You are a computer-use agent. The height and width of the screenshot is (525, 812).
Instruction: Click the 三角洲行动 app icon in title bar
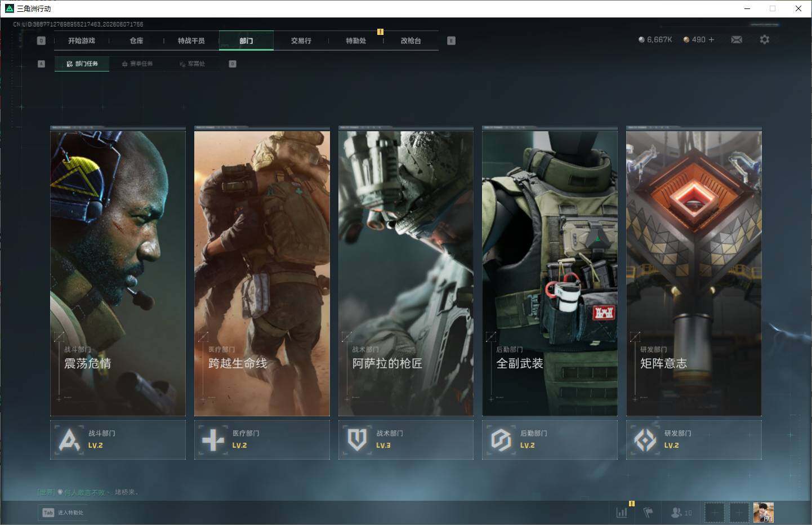point(9,8)
